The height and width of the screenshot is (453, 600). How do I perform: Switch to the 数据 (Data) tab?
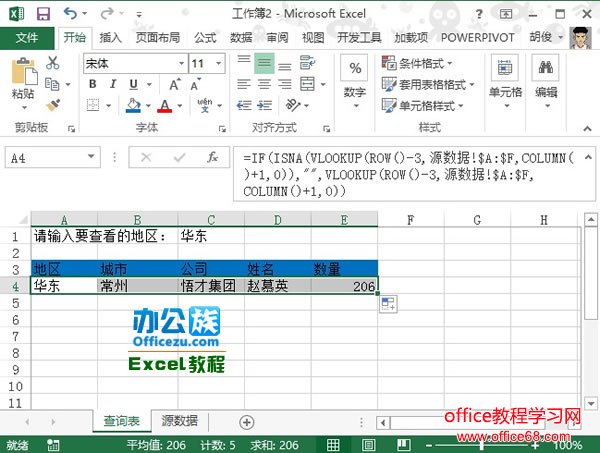tap(241, 37)
